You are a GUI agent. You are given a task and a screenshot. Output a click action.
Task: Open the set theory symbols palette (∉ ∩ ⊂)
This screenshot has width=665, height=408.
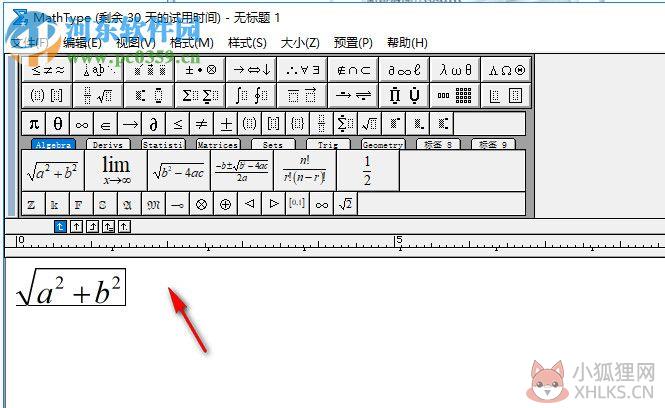[353, 70]
